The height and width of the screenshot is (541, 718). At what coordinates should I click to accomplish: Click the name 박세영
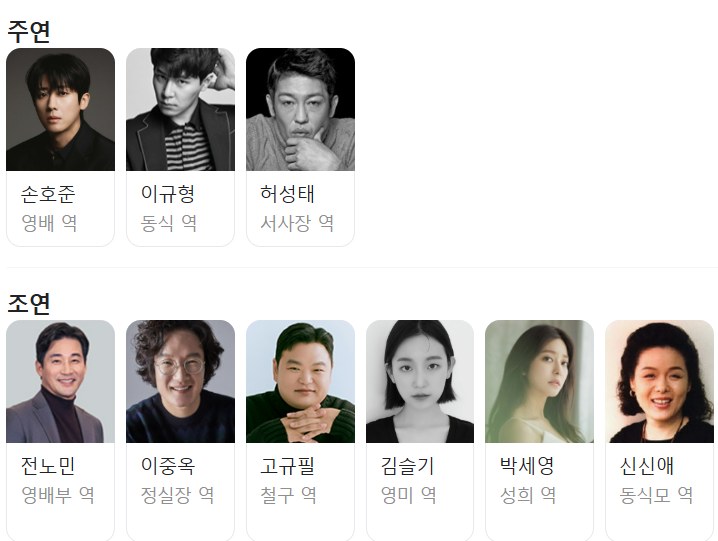[527, 466]
